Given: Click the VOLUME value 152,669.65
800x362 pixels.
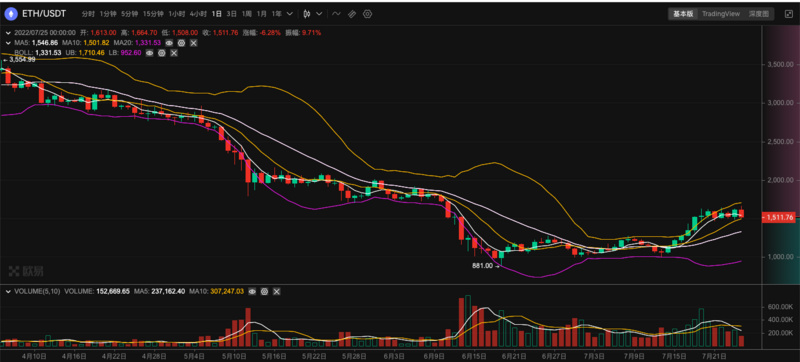Looking at the screenshot, I should click(x=112, y=291).
